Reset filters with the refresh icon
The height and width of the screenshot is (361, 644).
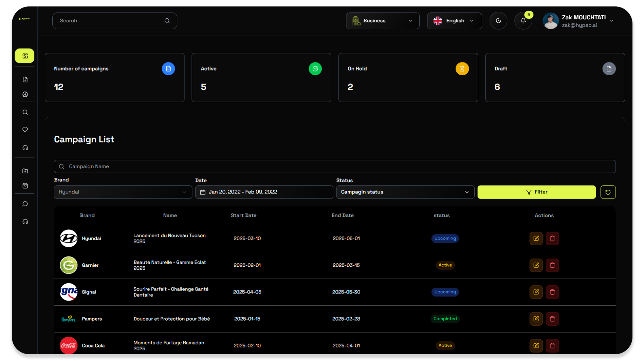coord(608,192)
